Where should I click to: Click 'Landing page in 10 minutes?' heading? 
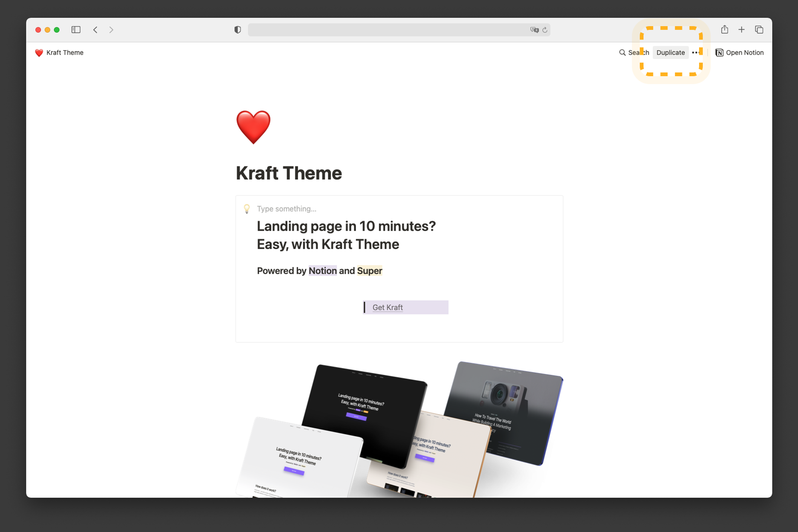346,226
